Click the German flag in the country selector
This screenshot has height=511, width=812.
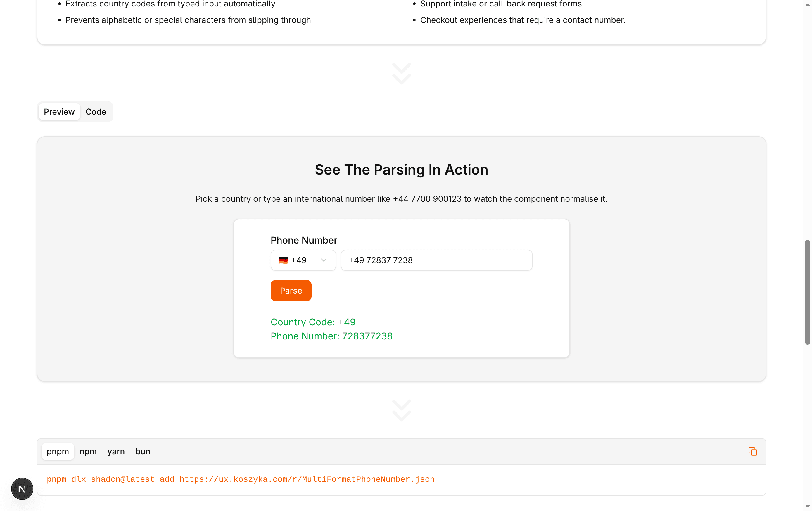[x=283, y=260]
